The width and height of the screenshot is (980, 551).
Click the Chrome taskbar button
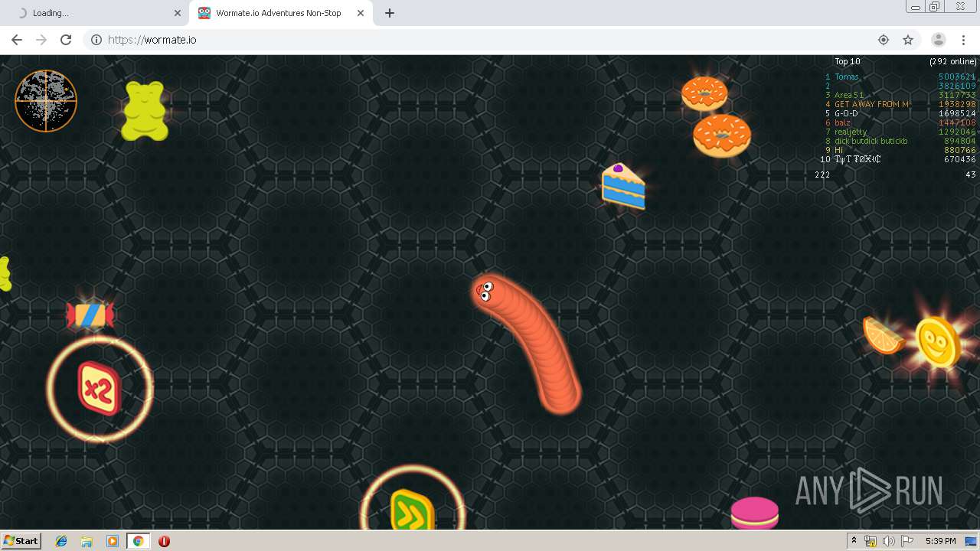coord(138,541)
